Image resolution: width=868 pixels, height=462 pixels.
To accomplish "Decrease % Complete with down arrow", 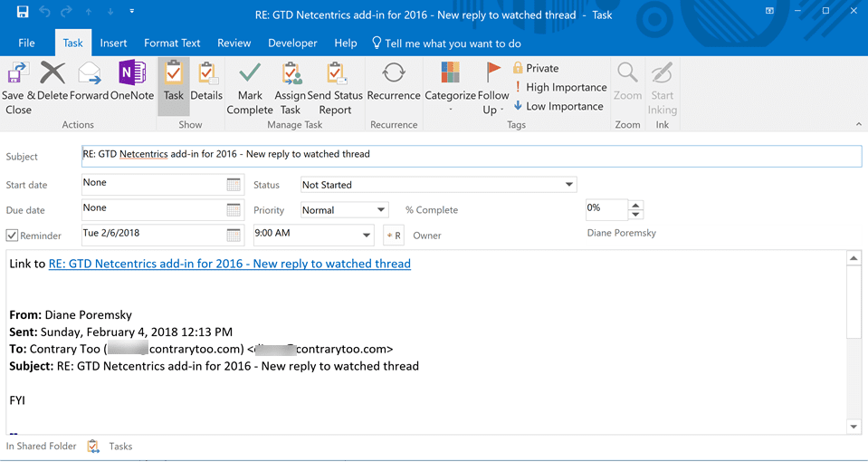I will coord(636,215).
